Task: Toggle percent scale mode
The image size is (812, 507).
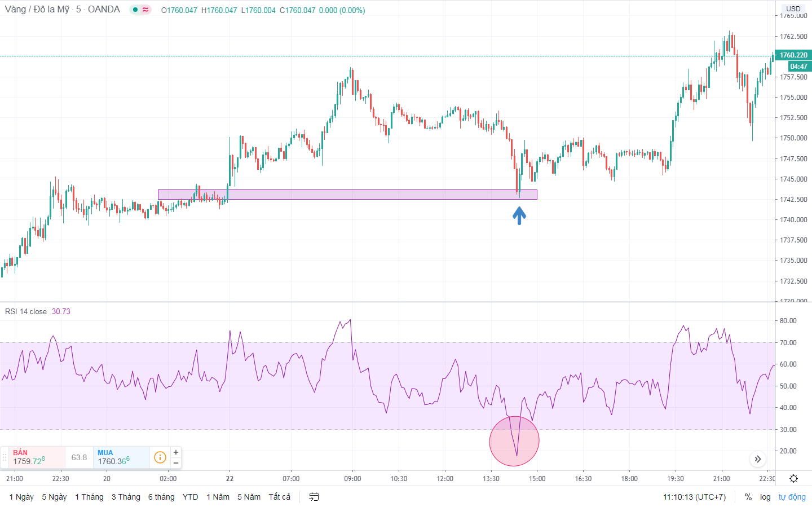Action: pos(748,497)
